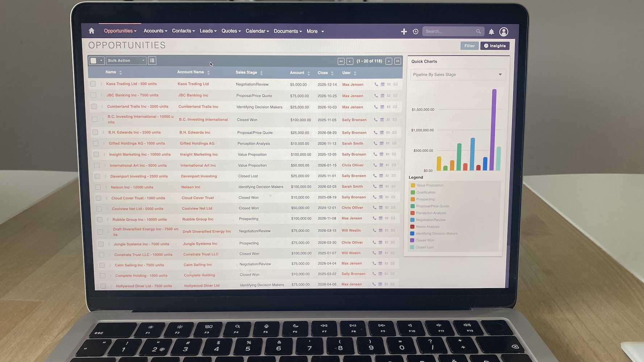Click the Closed Won legend color swatch

click(x=412, y=240)
